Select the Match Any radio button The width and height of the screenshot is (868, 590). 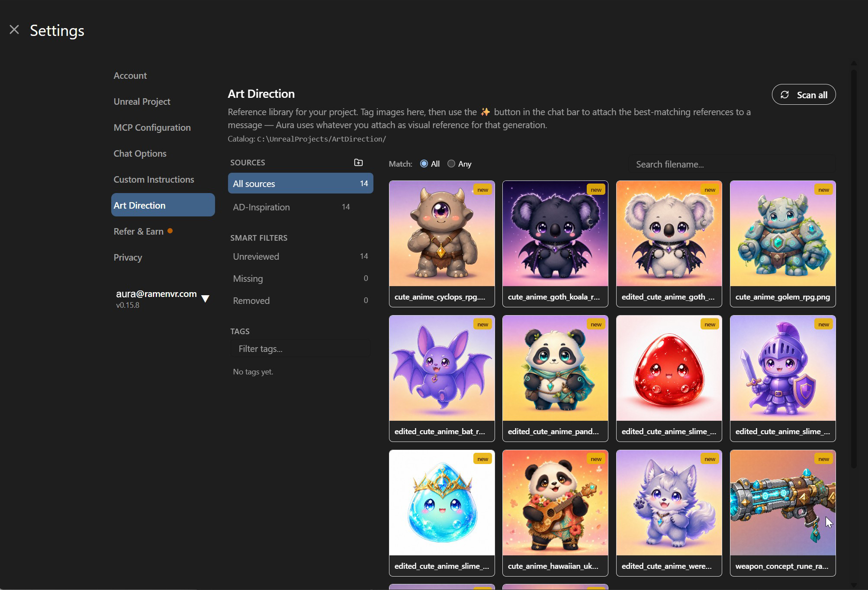pos(451,164)
